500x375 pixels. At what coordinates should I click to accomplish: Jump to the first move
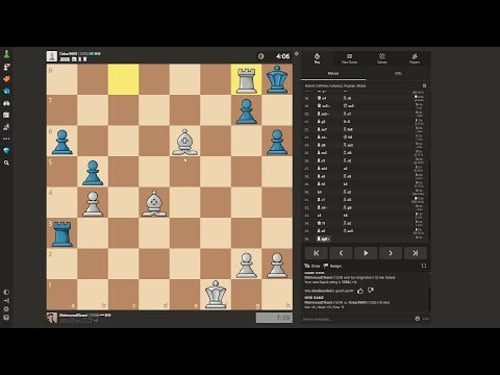pyautogui.click(x=316, y=253)
